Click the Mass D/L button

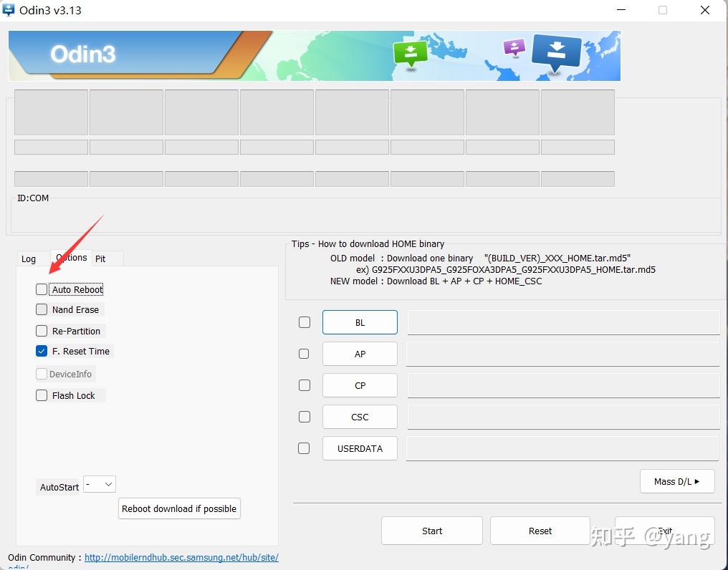676,481
